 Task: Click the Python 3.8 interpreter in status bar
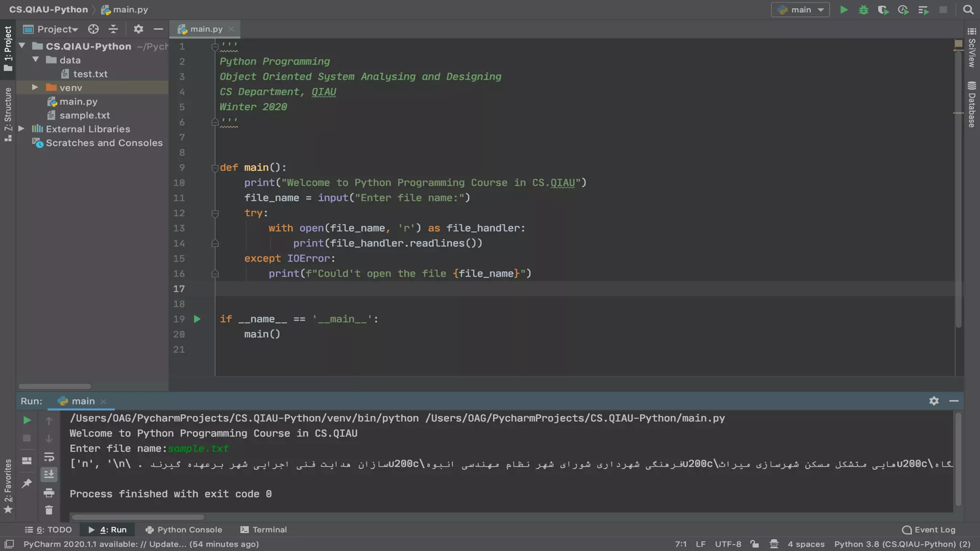tap(902, 544)
